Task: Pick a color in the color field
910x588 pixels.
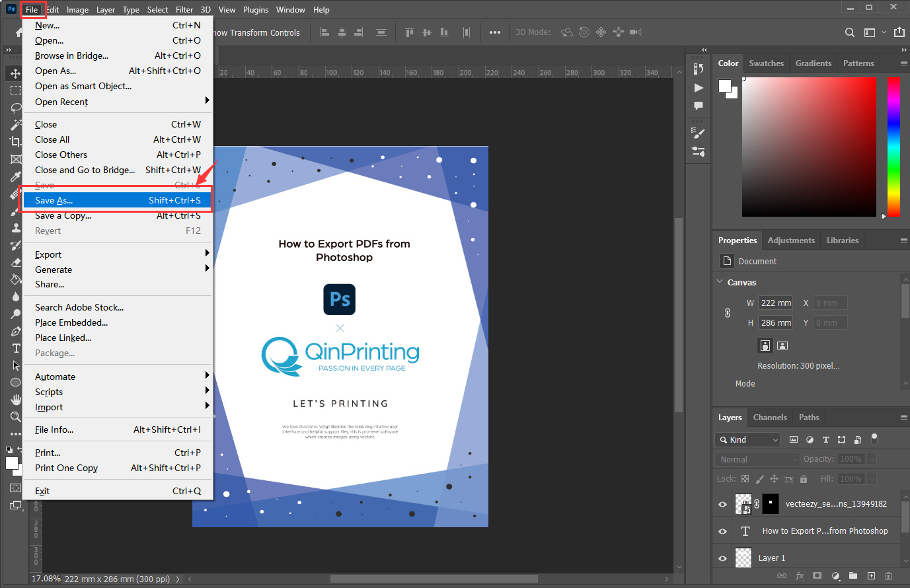Action: [x=809, y=147]
